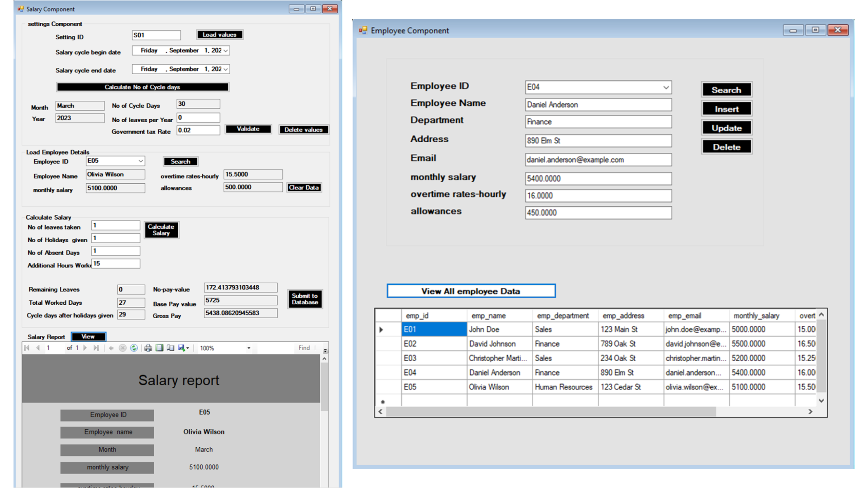Toggle Print Layout icon in report toolbar

pyautogui.click(x=159, y=348)
